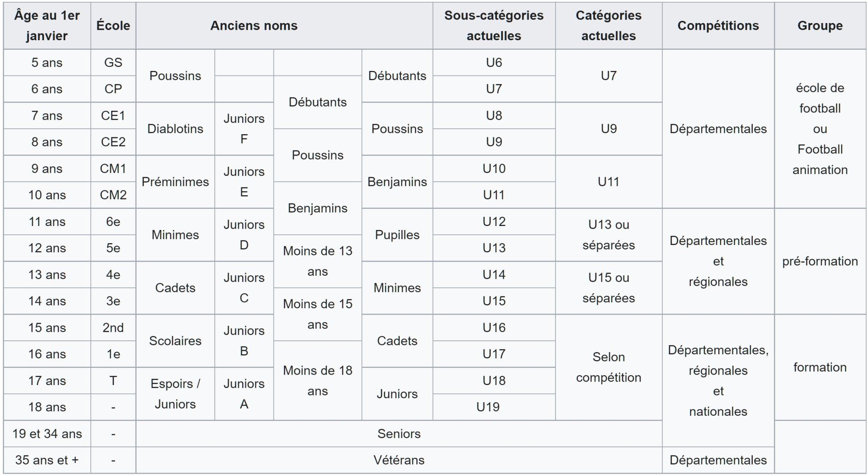868x475 pixels.
Task: Select the 'Diablotins' cell
Action: (175, 129)
